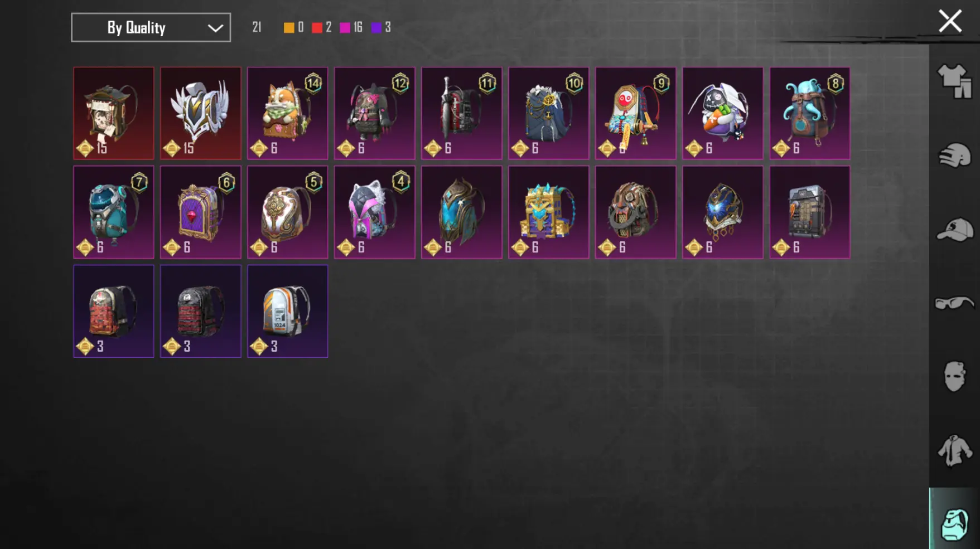
Task: Choose the blue octopus backpack level 8
Action: (810, 113)
